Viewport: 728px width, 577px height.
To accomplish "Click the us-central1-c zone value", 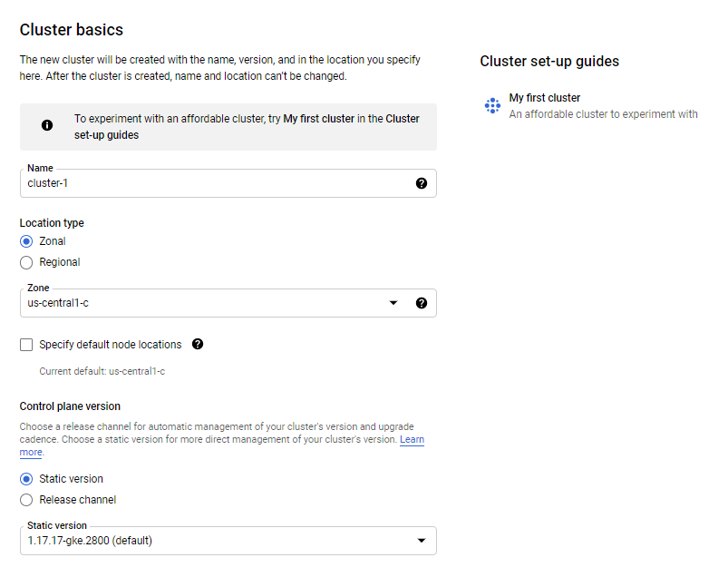I will (59, 303).
